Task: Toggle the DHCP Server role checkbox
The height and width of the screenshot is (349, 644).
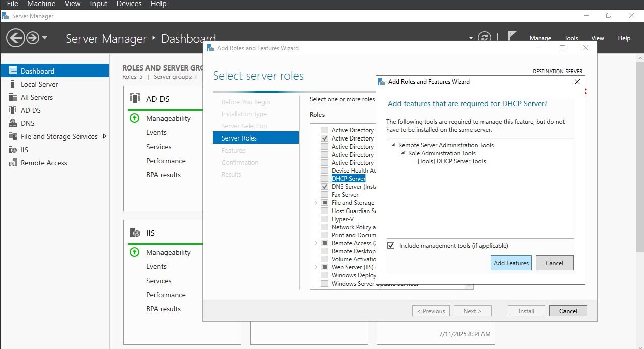Action: pyautogui.click(x=325, y=179)
